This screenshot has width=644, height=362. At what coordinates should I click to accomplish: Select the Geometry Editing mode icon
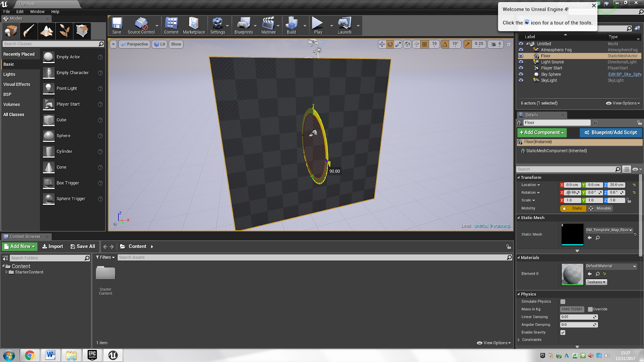click(82, 31)
